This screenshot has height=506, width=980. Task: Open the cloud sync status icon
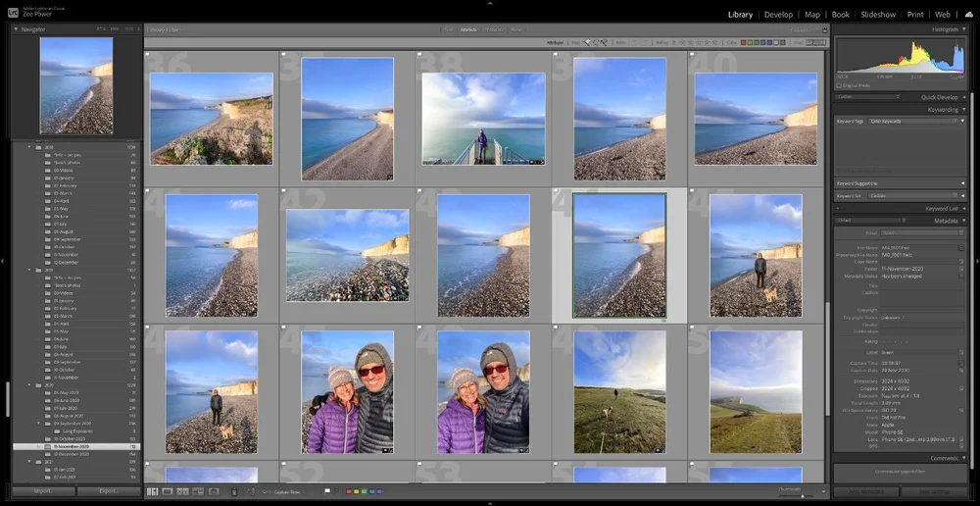pos(969,14)
